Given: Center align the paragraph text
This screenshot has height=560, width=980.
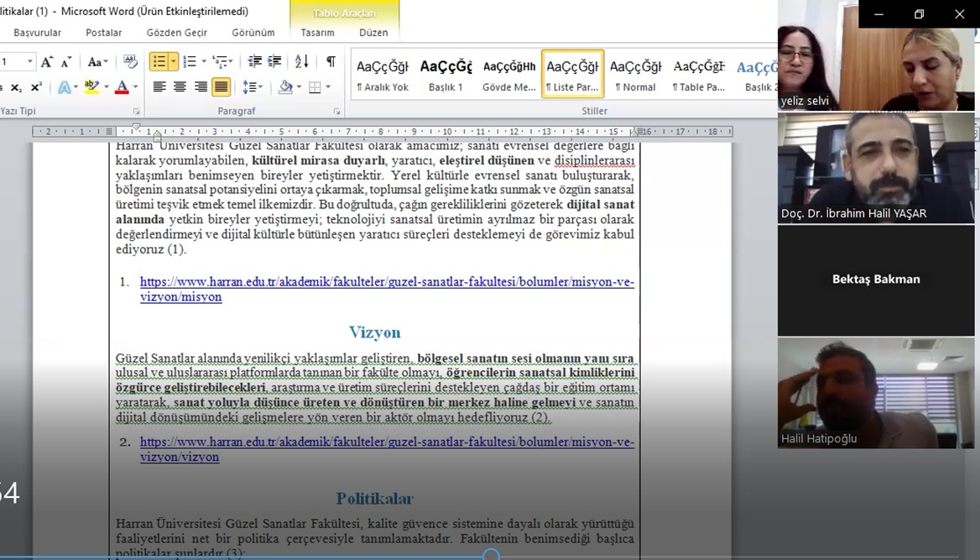Looking at the screenshot, I should point(180,87).
